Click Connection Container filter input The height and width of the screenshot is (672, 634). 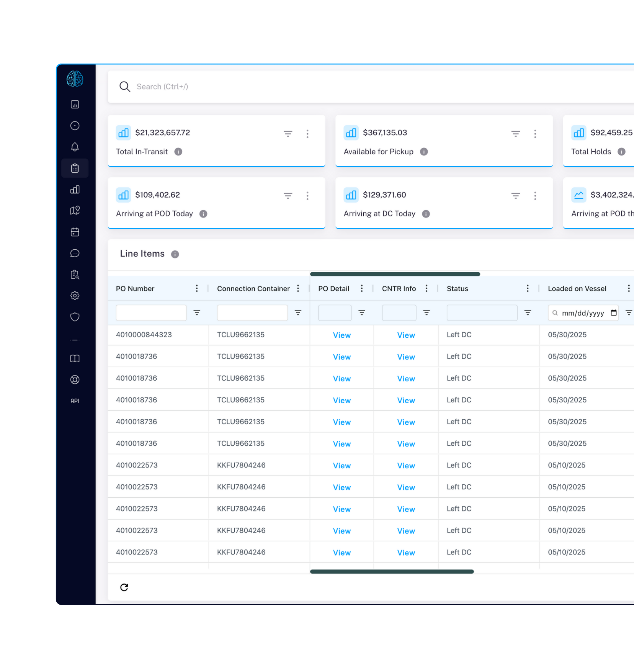[252, 313]
